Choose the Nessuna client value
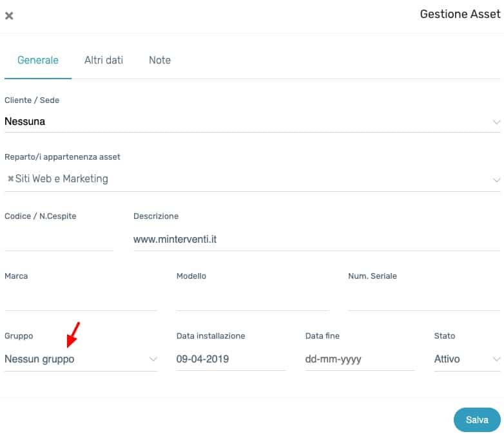Viewport: 504px width, 434px height. pos(24,122)
